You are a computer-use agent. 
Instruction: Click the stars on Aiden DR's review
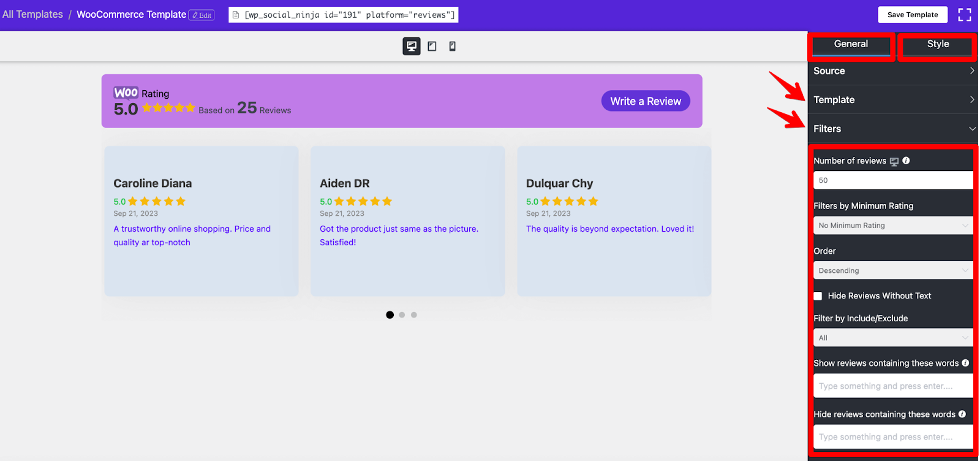pos(363,201)
